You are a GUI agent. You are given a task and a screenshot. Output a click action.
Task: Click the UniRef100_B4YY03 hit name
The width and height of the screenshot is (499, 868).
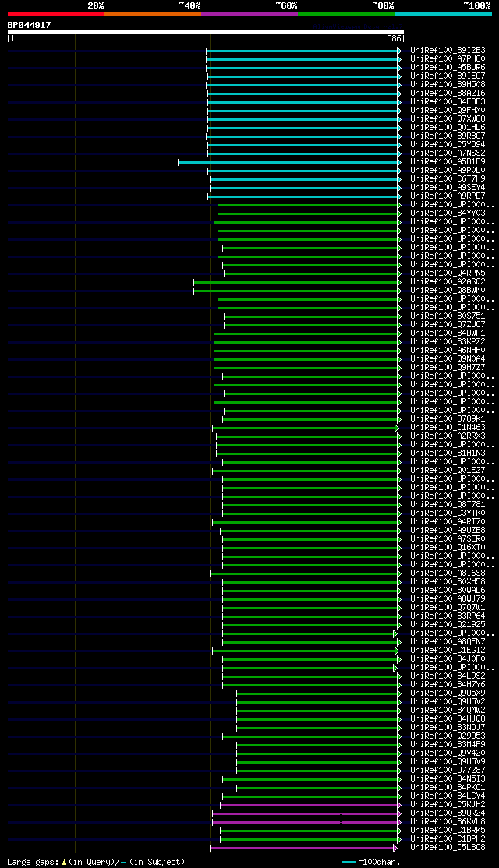click(x=448, y=213)
